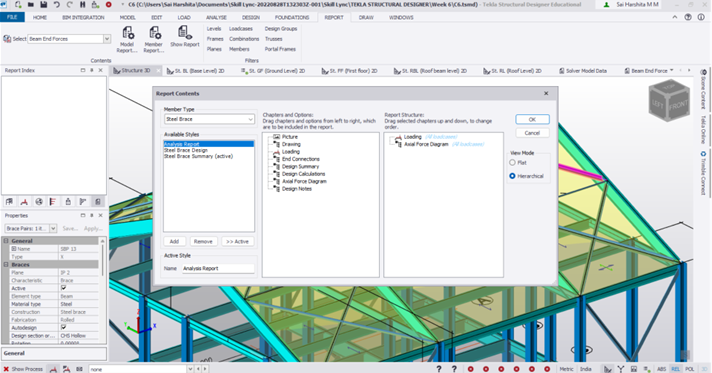Image resolution: width=712 pixels, height=373 pixels.
Task: Toggle Show Process in status bar
Action: click(23, 369)
